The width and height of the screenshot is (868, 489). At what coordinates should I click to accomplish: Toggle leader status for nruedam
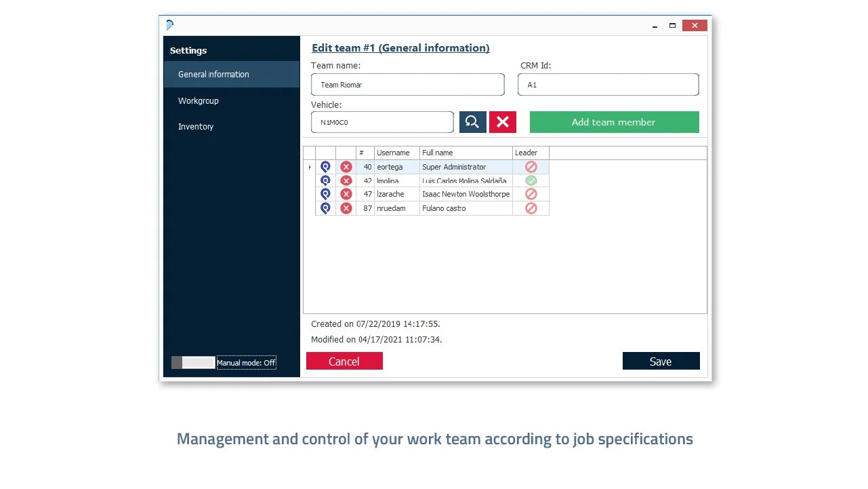[531, 208]
